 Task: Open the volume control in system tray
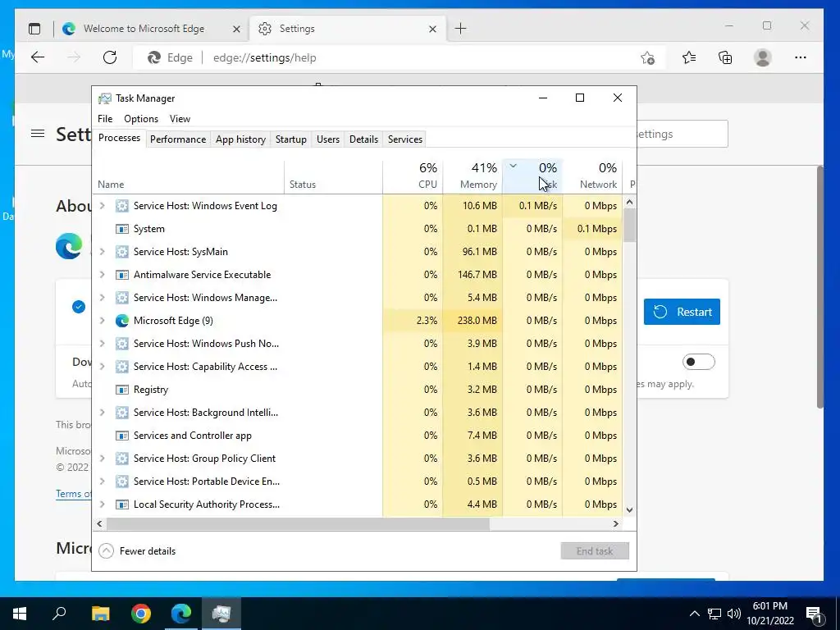[734, 614]
